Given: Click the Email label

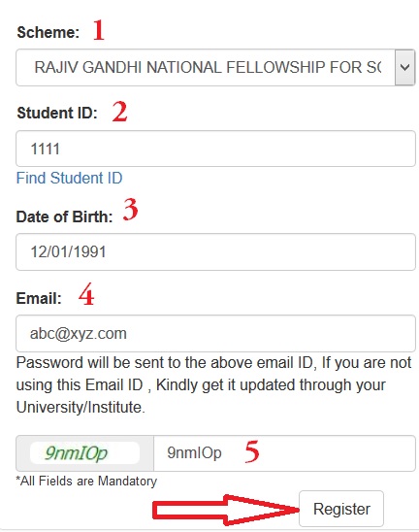Looking at the screenshot, I should pos(39,299).
